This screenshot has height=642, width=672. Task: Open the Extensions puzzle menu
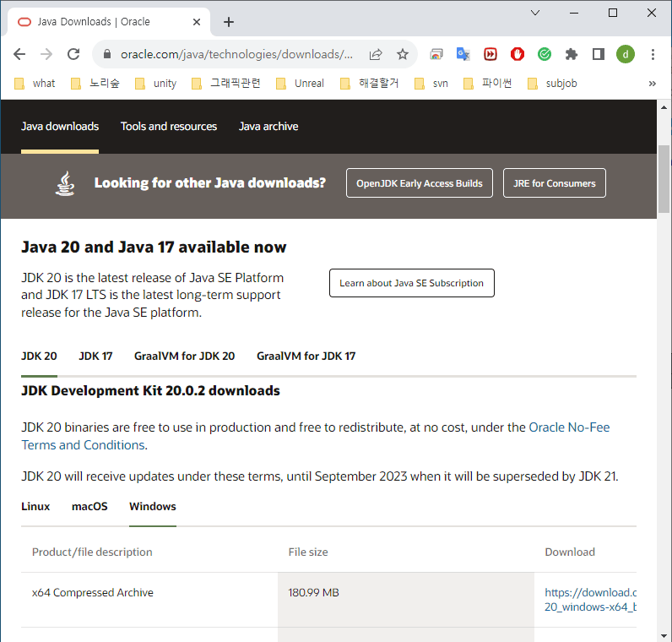[x=572, y=54]
